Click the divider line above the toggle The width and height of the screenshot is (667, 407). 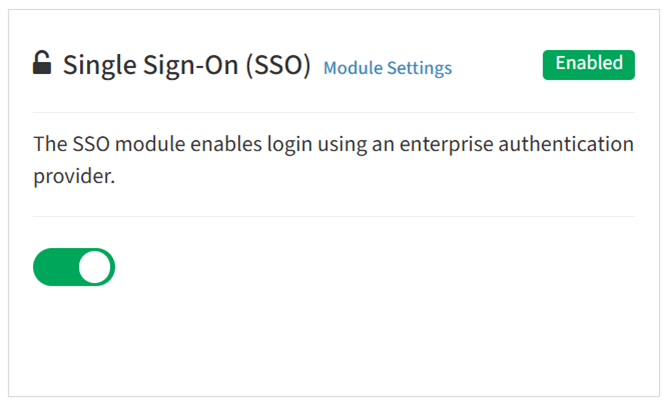334,216
